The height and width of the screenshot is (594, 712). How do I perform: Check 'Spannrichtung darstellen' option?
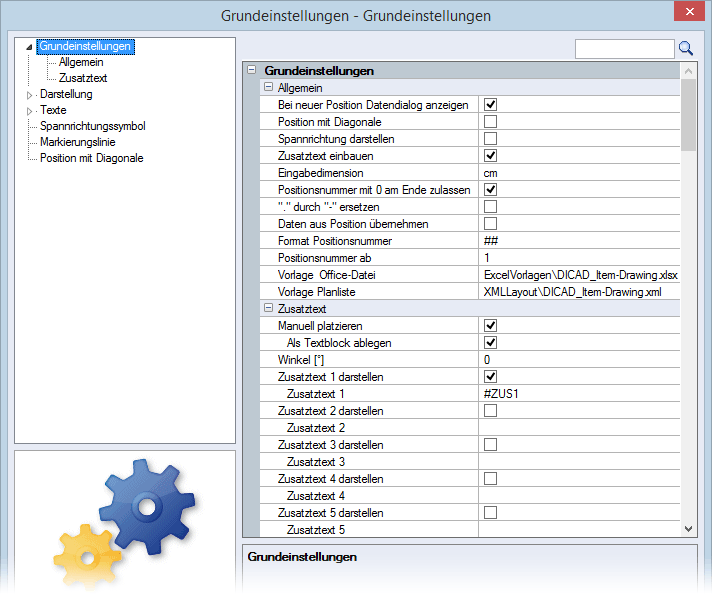(x=490, y=139)
